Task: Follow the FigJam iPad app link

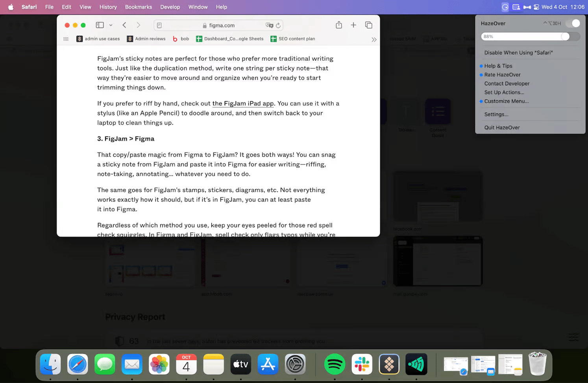Action: [x=243, y=103]
